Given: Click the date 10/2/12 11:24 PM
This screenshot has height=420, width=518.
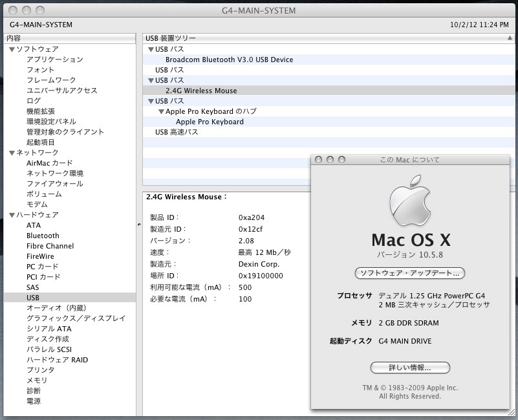Looking at the screenshot, I should [479, 25].
